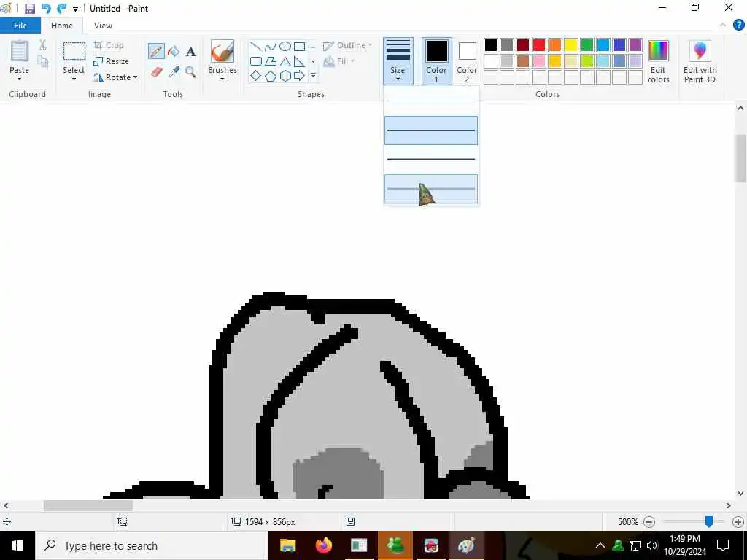Select the Color picker eyedropper tool

(174, 72)
